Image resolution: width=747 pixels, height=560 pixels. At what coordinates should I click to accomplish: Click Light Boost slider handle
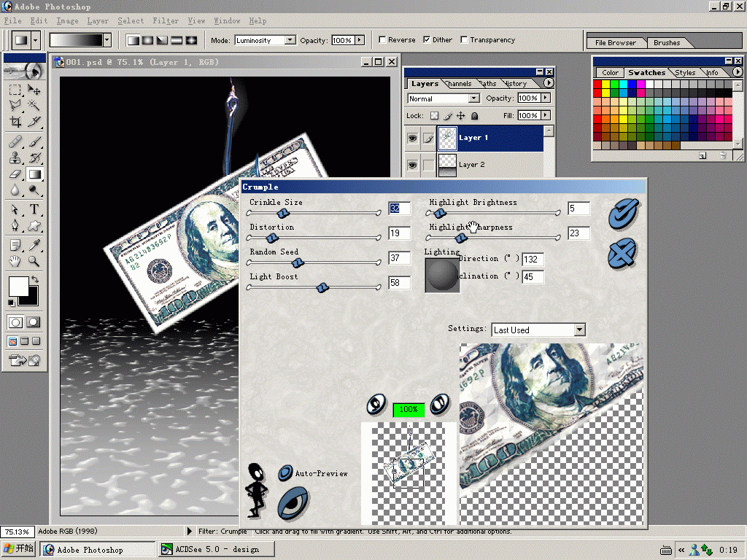pos(322,287)
